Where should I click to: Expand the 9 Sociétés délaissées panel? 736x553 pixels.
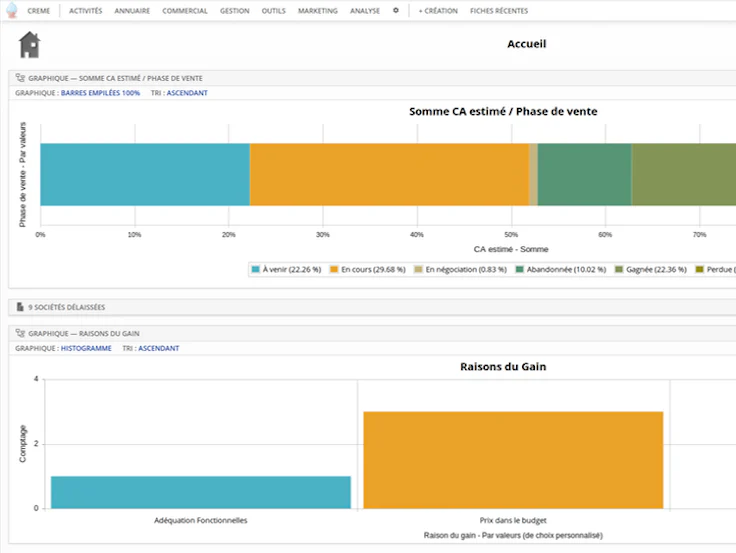[372, 307]
